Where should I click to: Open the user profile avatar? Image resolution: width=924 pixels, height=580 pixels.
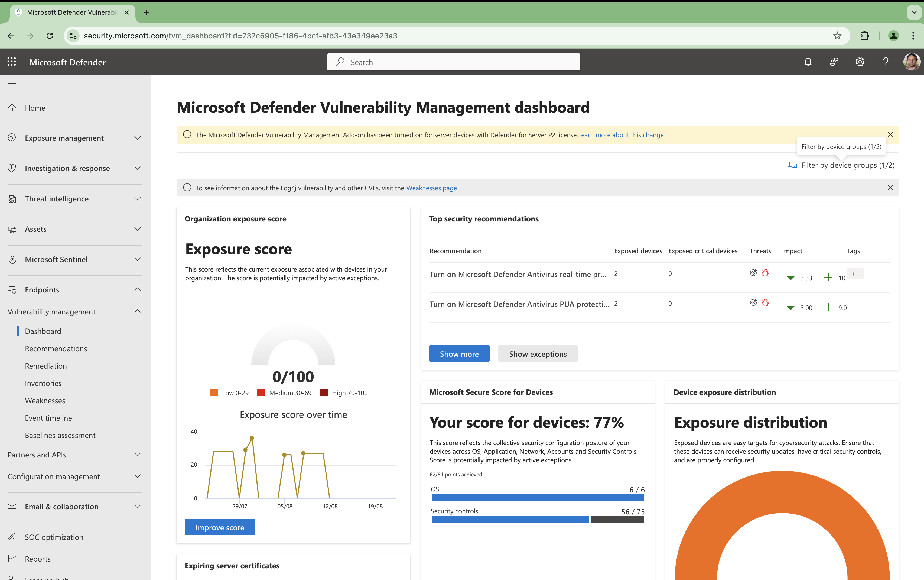pyautogui.click(x=912, y=62)
